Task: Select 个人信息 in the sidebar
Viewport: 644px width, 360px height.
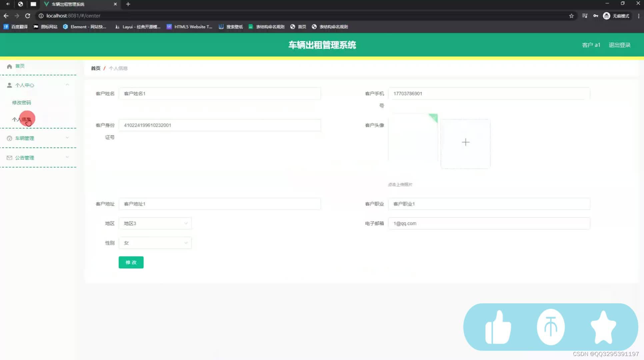Action: click(22, 119)
